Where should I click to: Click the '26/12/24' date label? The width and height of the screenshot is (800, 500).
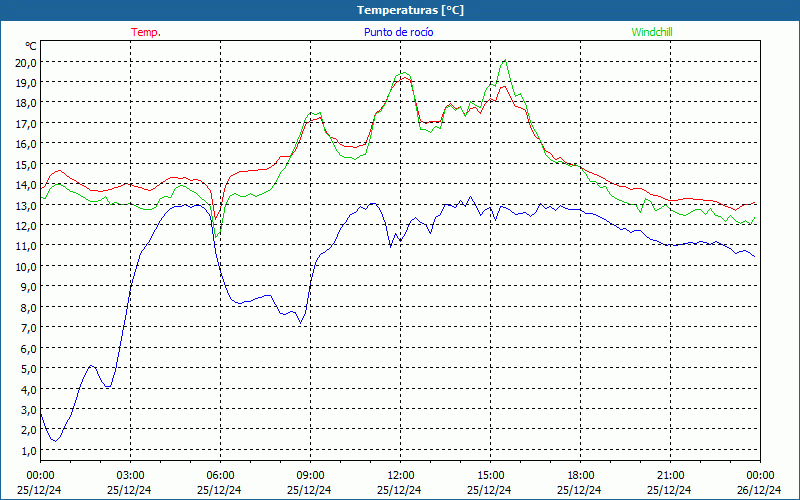759,490
